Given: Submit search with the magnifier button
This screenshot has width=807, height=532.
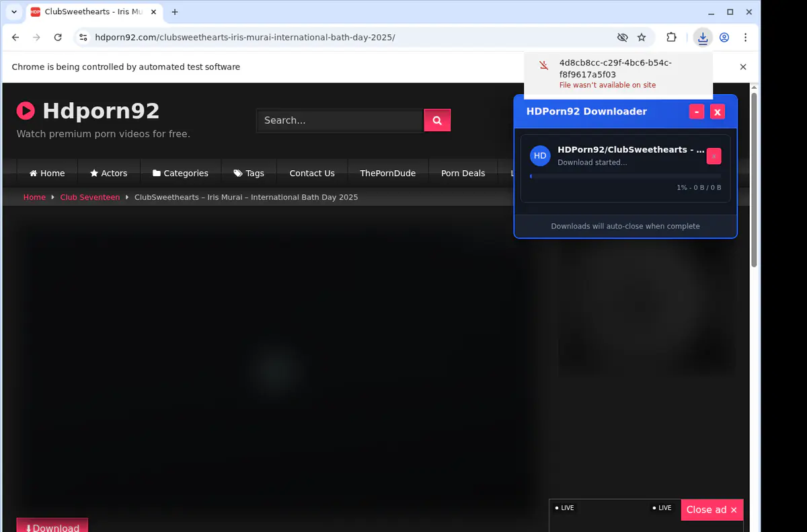Looking at the screenshot, I should [x=437, y=120].
